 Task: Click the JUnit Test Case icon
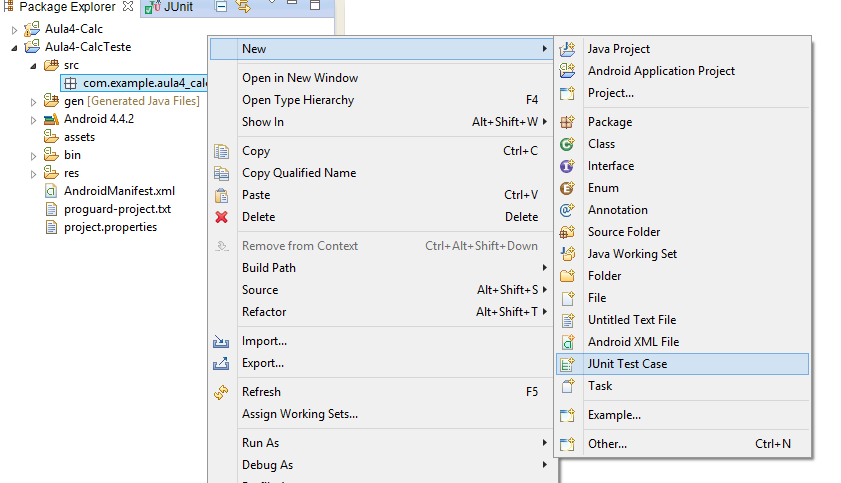point(567,363)
